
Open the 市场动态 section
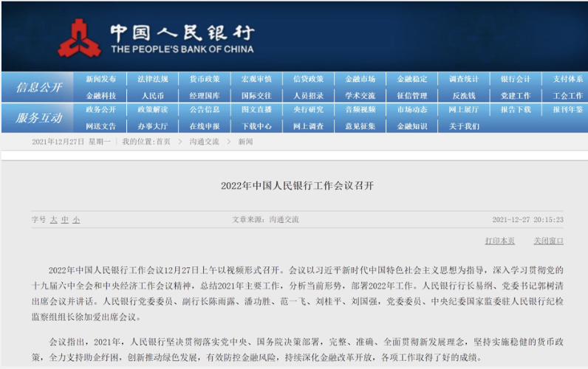pos(412,109)
